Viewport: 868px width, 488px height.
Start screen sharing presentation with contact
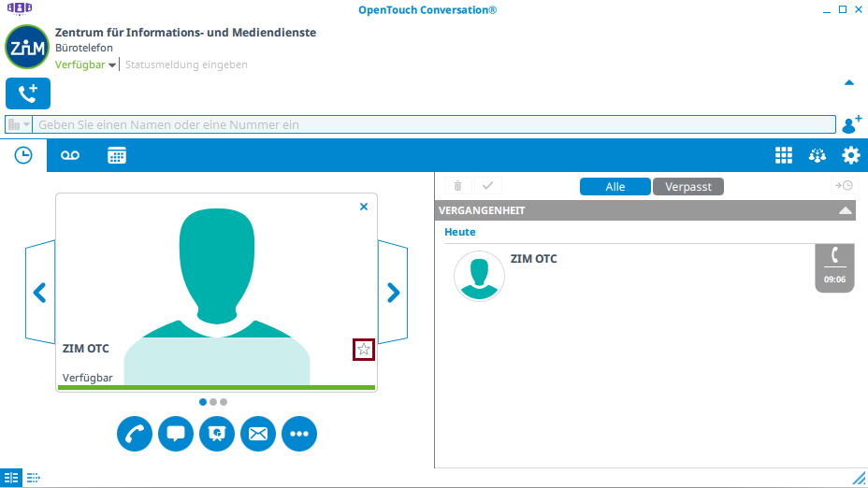click(217, 434)
